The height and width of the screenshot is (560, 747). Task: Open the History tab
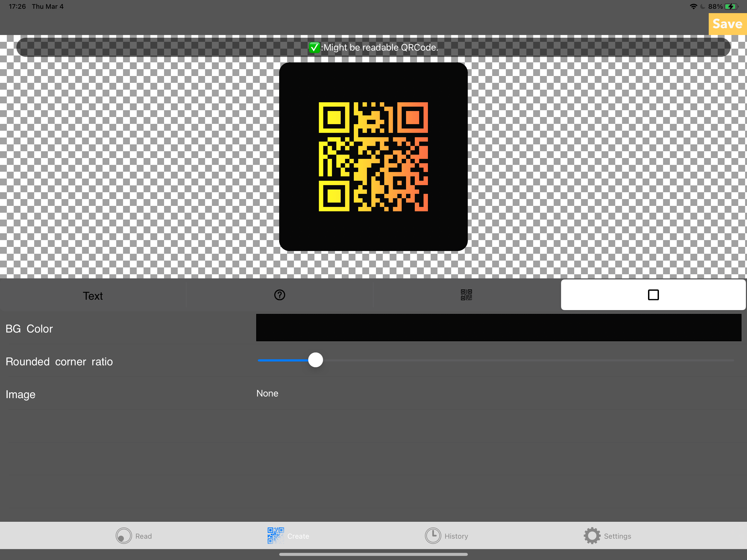[447, 536]
